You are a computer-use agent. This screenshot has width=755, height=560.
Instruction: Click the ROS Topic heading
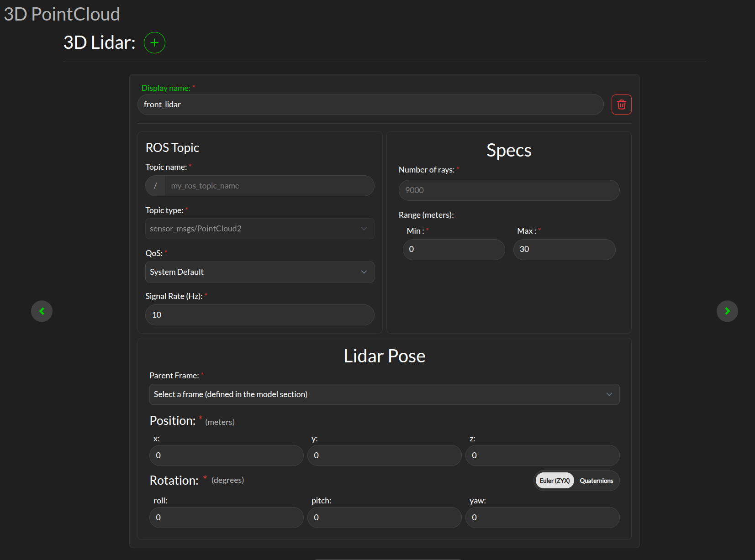(172, 148)
